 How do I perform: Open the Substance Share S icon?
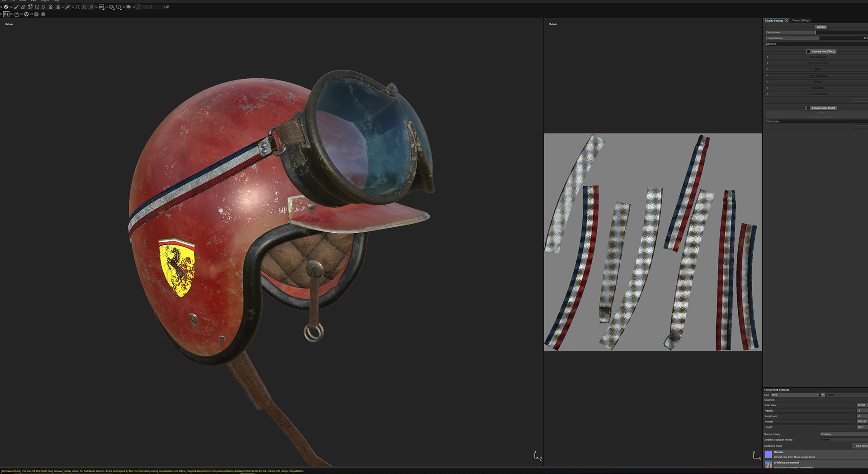tap(36, 14)
